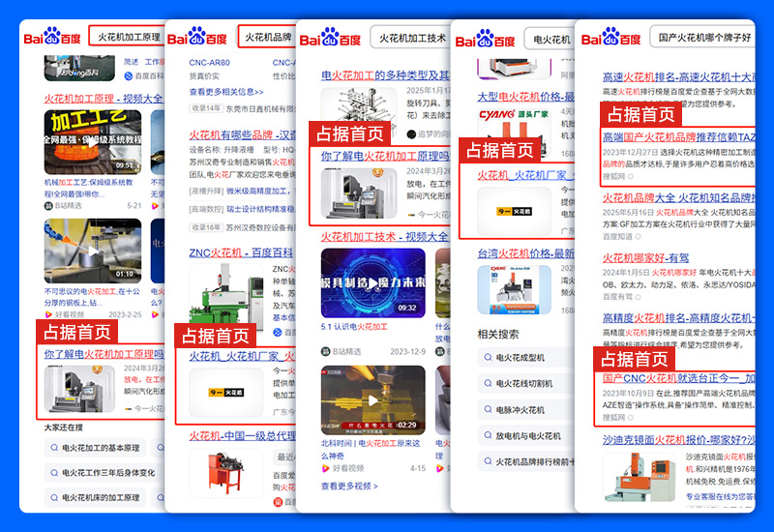Open the 高精度火花机排名 result link
The image size is (774, 532).
pos(679,318)
